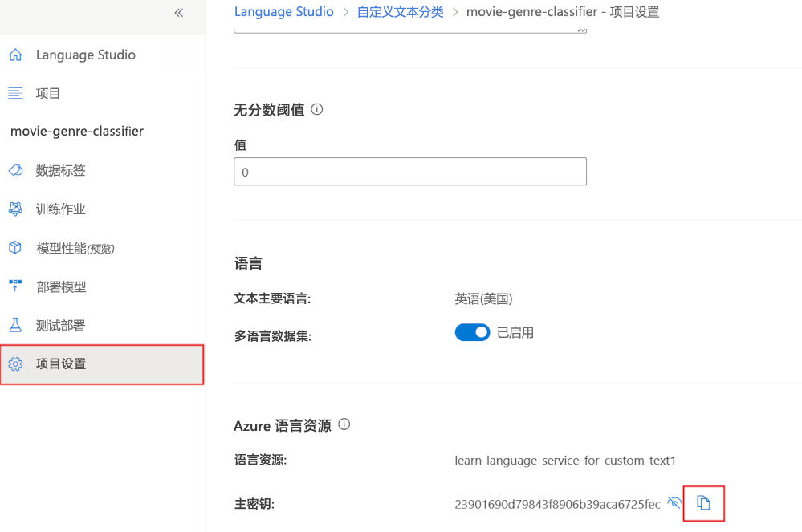
Task: Copy the primary key with copy icon
Action: [x=704, y=503]
